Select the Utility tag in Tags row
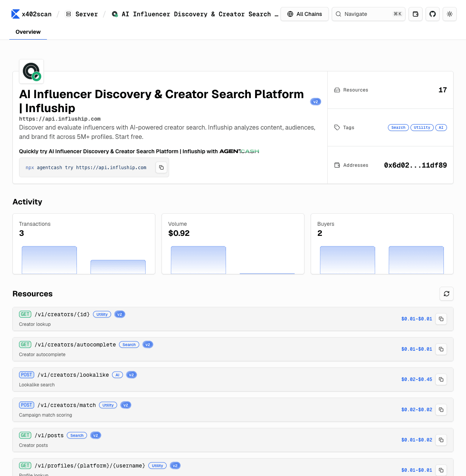The image size is (466, 476). [x=422, y=128]
